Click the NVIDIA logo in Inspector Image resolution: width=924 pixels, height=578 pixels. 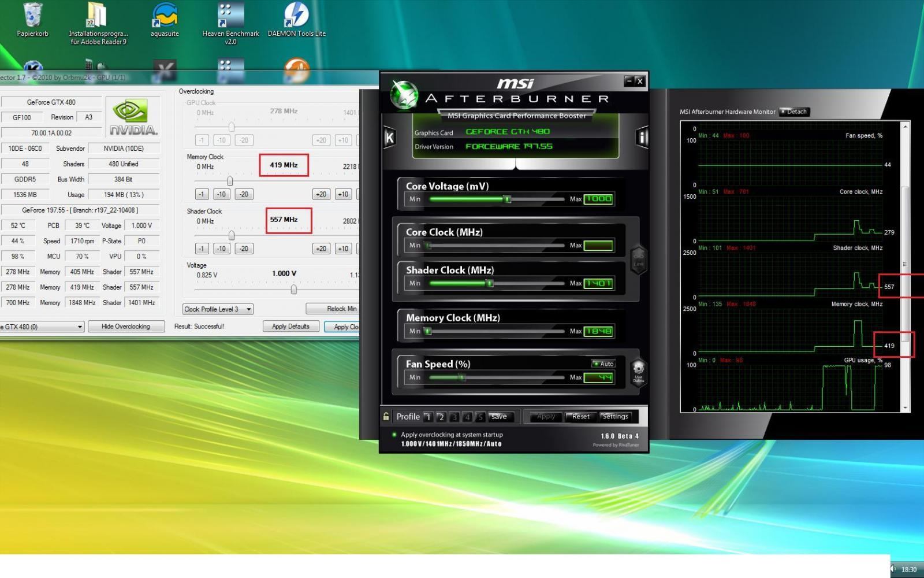(x=133, y=117)
